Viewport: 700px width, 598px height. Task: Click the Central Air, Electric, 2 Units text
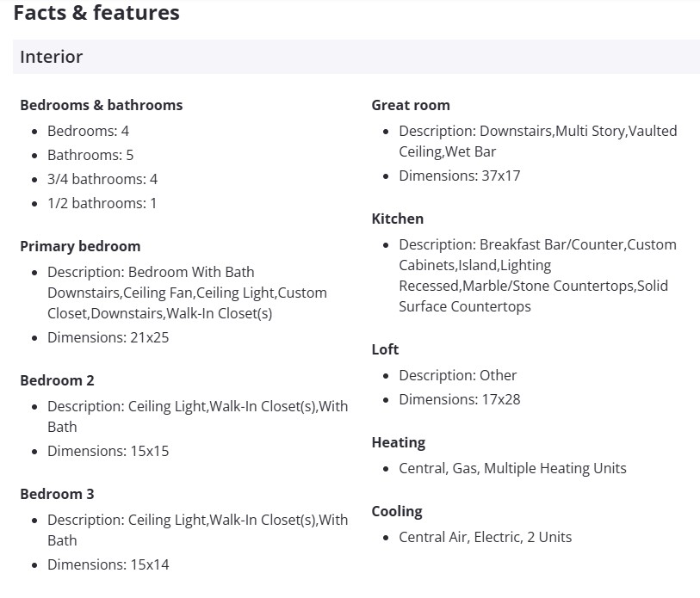click(x=485, y=537)
